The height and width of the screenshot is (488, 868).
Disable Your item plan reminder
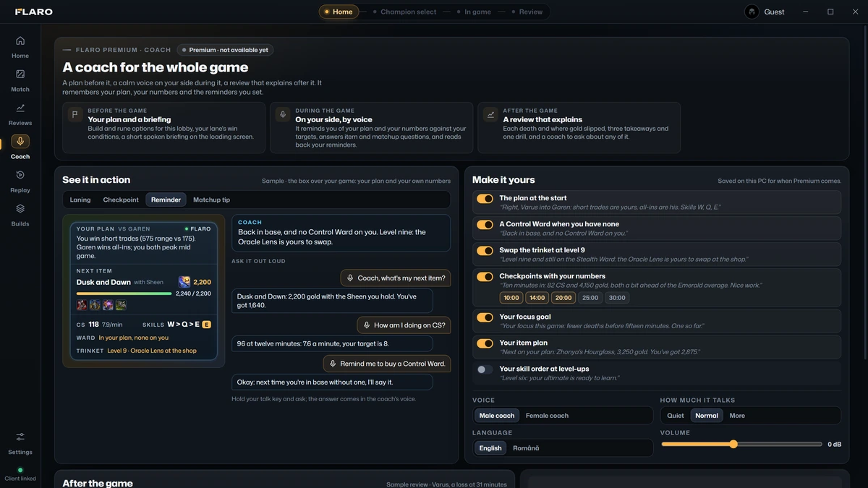[485, 343]
